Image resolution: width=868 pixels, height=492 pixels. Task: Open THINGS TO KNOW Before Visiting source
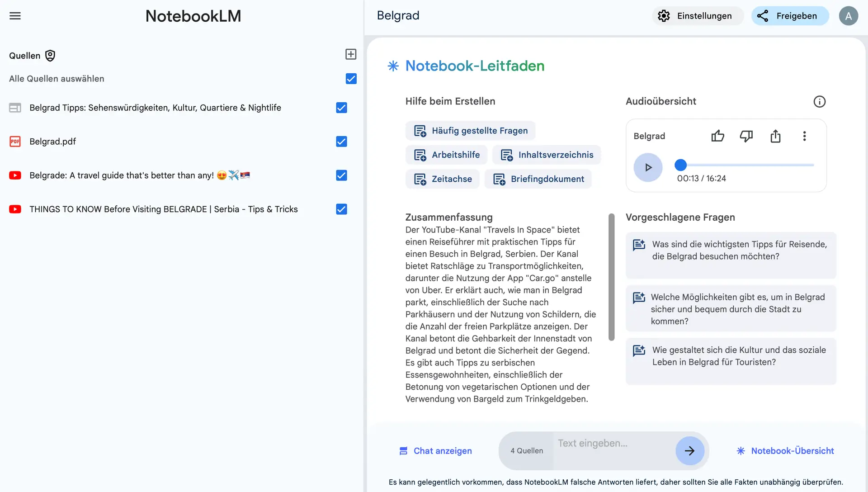click(164, 209)
